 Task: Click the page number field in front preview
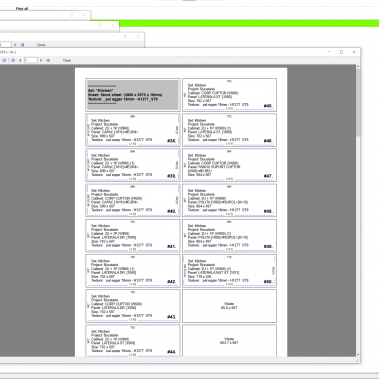(30, 60)
